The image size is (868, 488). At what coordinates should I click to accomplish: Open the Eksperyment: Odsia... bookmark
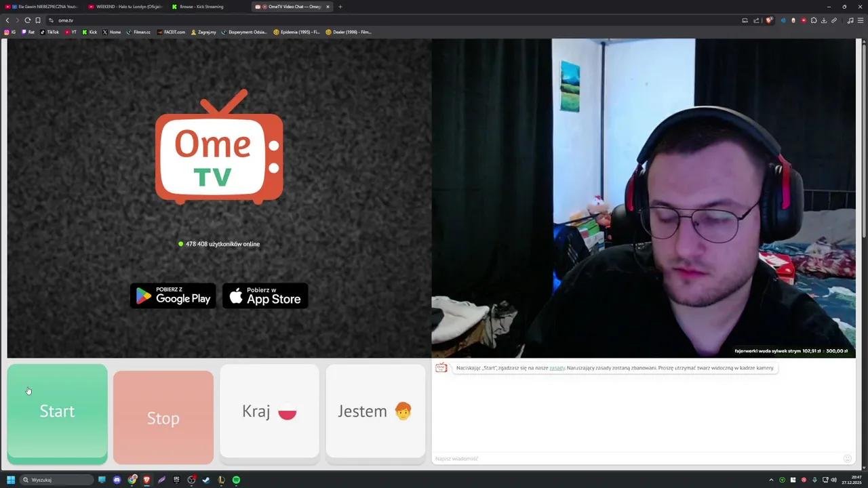pos(244,32)
